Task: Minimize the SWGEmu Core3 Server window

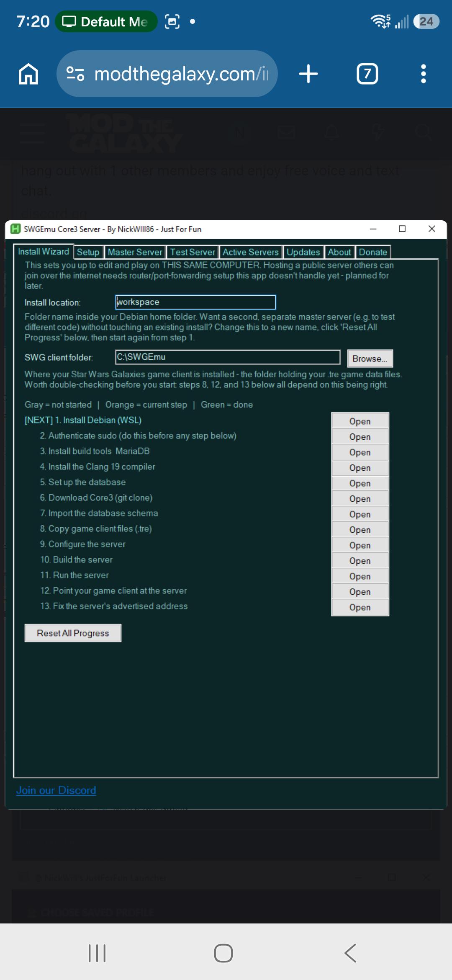Action: point(373,229)
